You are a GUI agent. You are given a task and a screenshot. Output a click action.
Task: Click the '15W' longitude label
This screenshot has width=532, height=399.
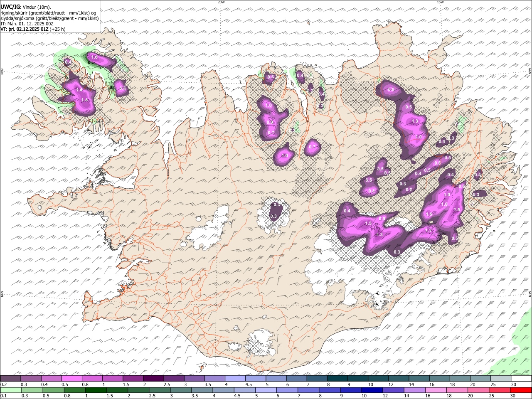440,2
